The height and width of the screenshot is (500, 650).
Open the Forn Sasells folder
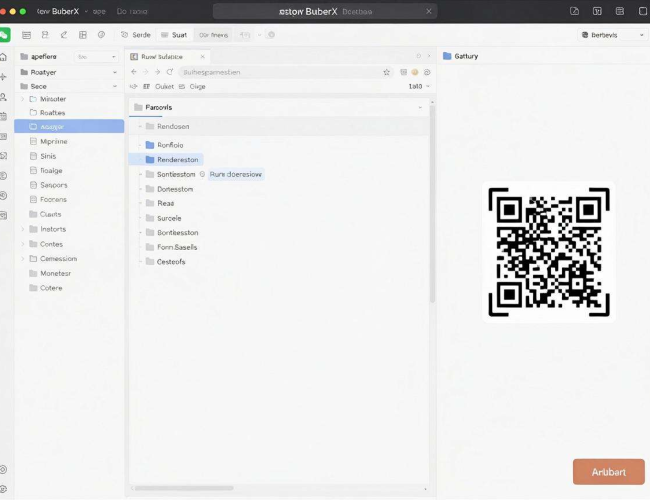(x=177, y=247)
